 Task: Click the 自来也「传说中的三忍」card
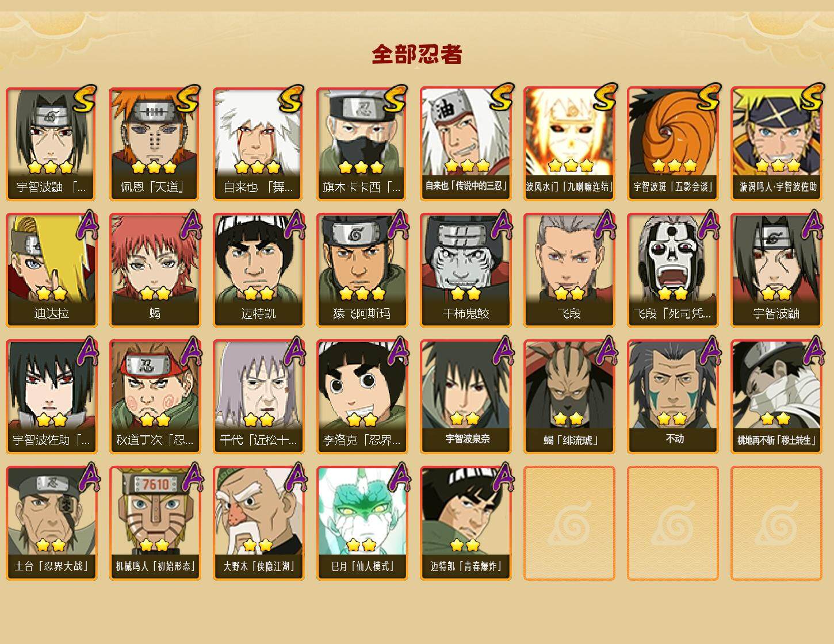point(465,144)
